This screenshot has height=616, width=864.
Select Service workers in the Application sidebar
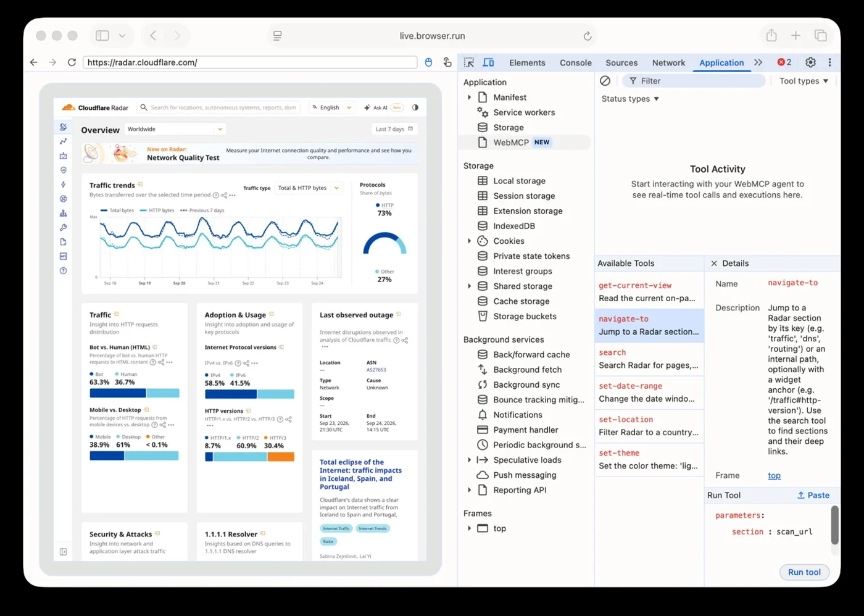coord(524,112)
